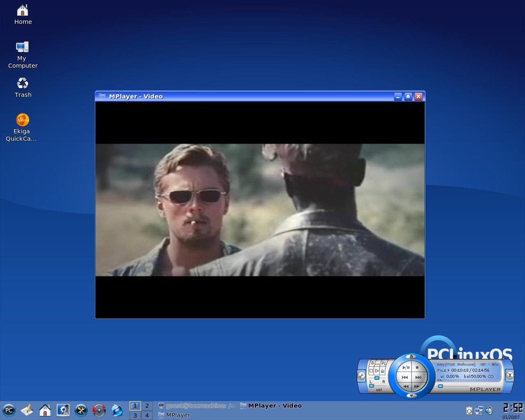Screen dimensions: 525x420
Task: Toggle play/pause in the MPlayer skin
Action: click(x=406, y=367)
